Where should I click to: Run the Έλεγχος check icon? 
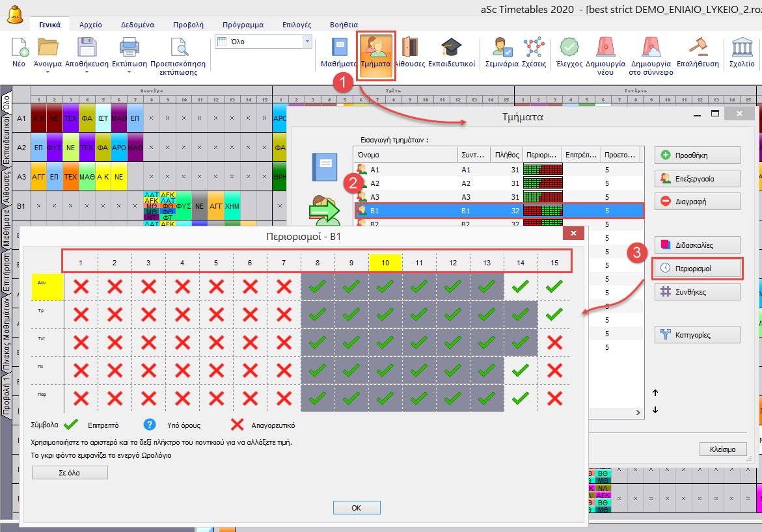click(x=569, y=49)
